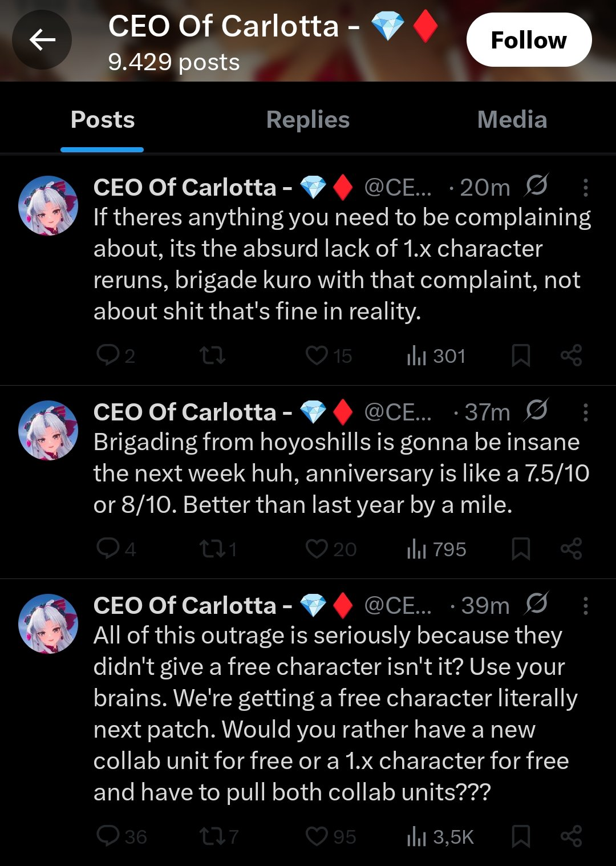Open more options on the 37m post
616x866 pixels.
(585, 412)
